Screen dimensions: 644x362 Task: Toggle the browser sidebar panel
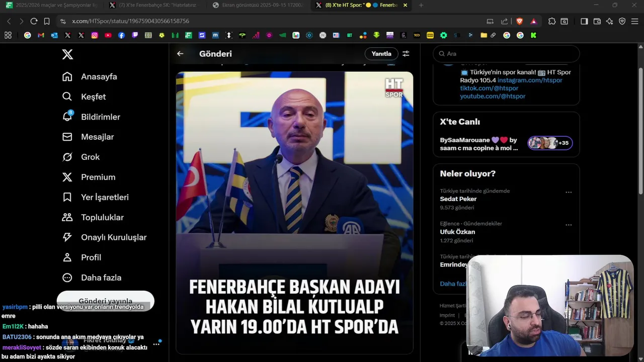click(x=584, y=21)
